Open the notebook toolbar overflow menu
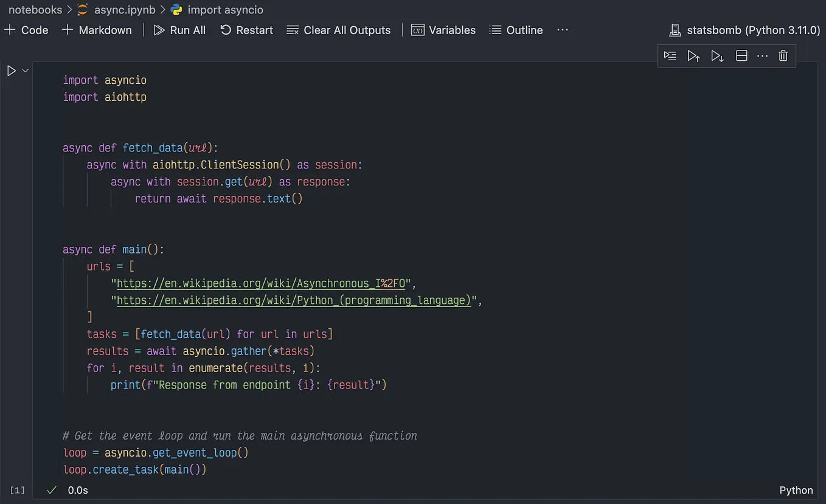Viewport: 826px width, 504px height. coord(562,30)
